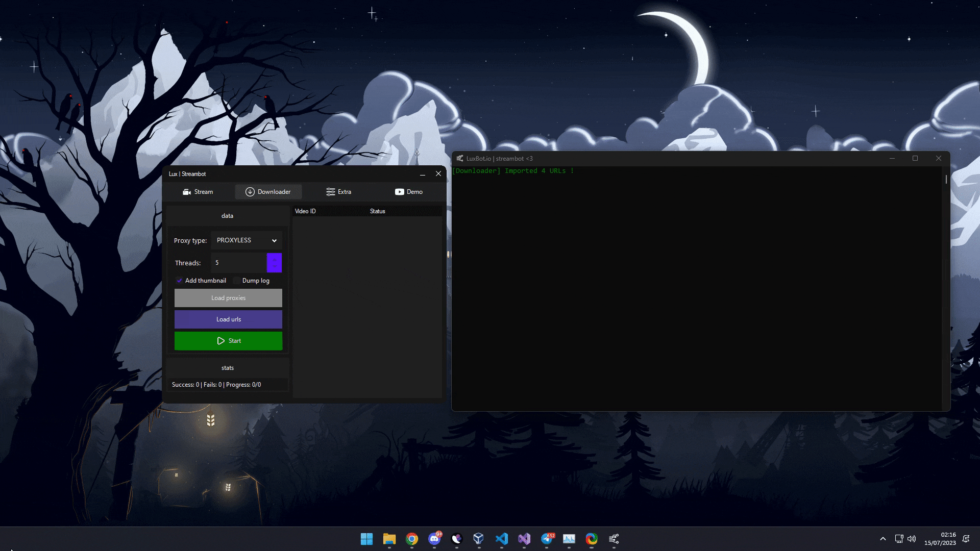Open Visual Studio Code from taskbar
This screenshot has height=551, width=980.
pos(502,539)
